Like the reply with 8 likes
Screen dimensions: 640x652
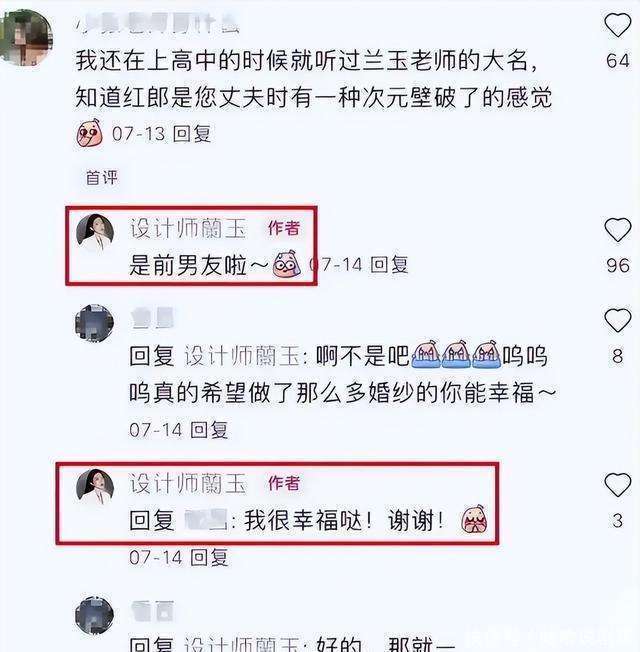click(x=618, y=320)
